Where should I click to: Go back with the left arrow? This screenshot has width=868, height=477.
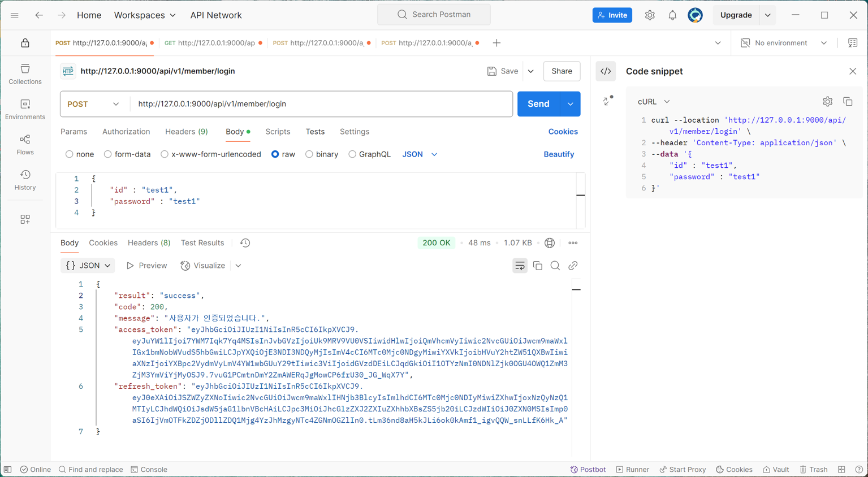(39, 15)
